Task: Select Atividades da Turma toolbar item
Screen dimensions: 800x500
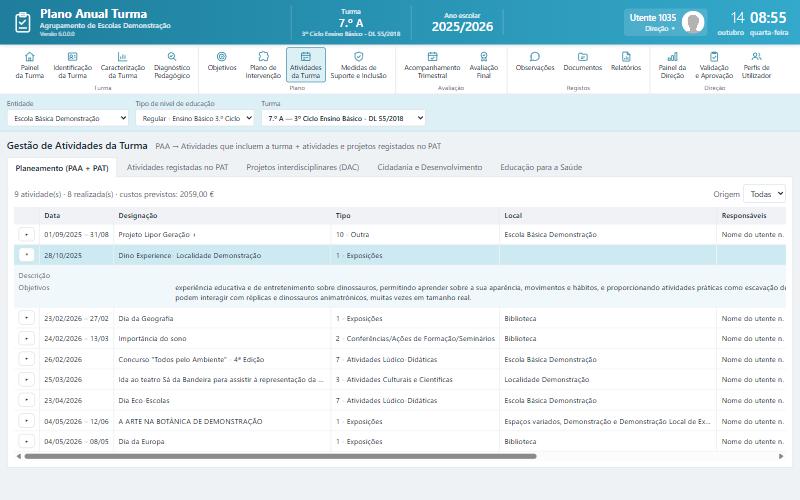Action: point(306,65)
